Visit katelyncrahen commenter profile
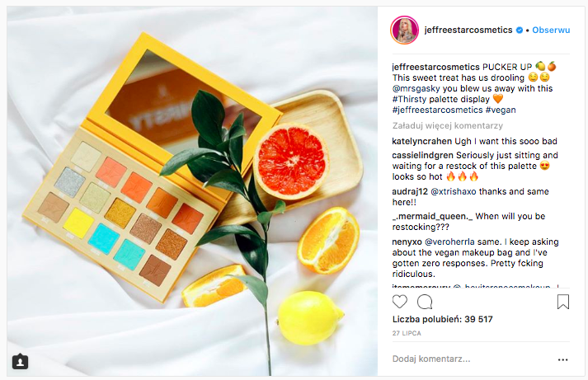Image resolution: width=588 pixels, height=380 pixels. pos(422,141)
